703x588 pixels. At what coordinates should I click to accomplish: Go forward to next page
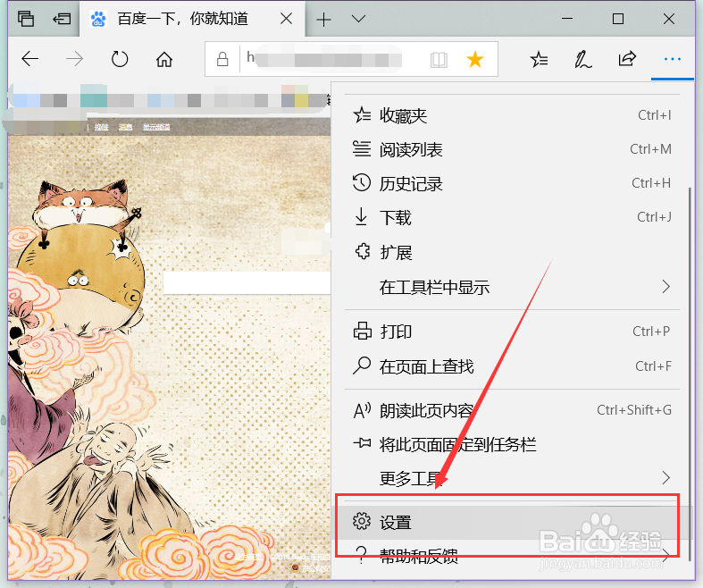[74, 59]
